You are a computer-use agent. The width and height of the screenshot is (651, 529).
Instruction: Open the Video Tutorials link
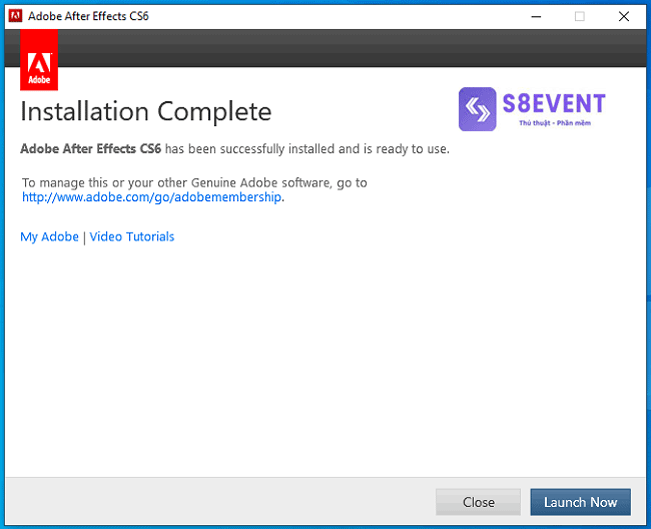pos(132,237)
